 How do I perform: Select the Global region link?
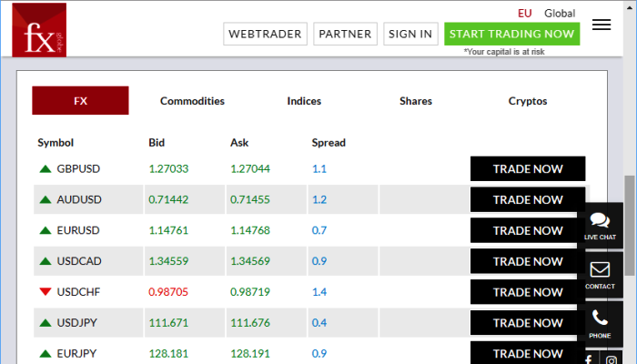point(560,13)
